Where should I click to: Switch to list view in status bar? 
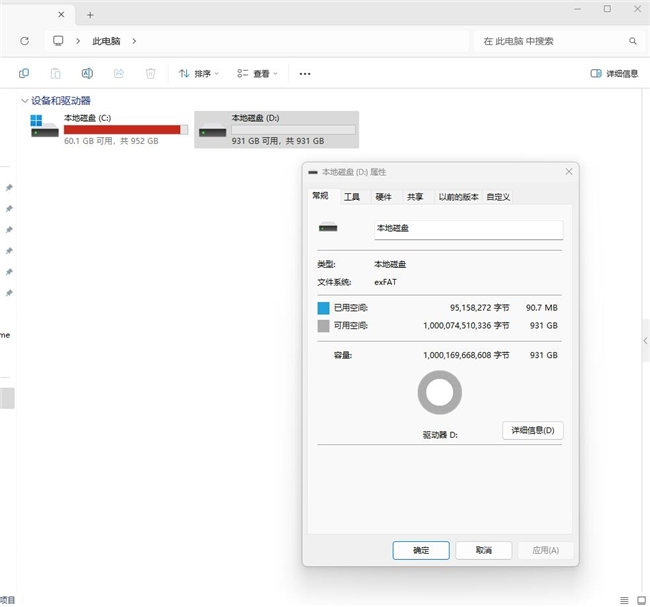click(x=623, y=599)
